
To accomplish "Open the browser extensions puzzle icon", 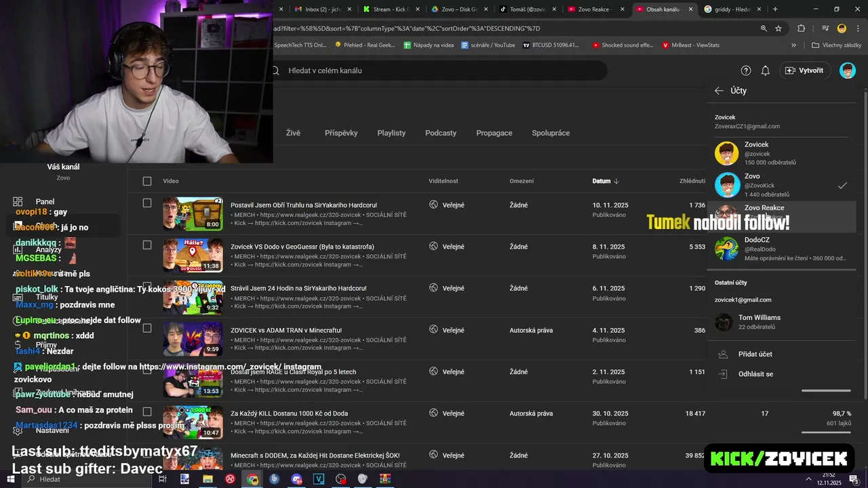I will [802, 28].
